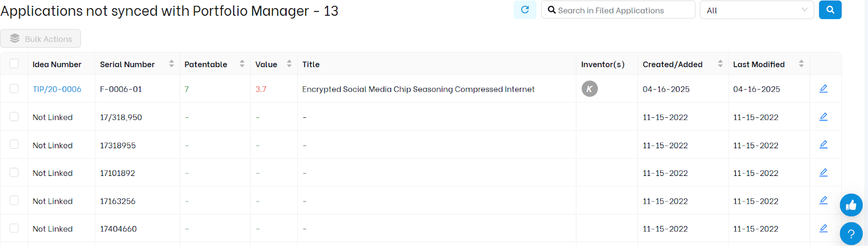Screen dimensions: 868x246
Task: Check the box for TIP/20-0006 row
Action: pos(14,89)
